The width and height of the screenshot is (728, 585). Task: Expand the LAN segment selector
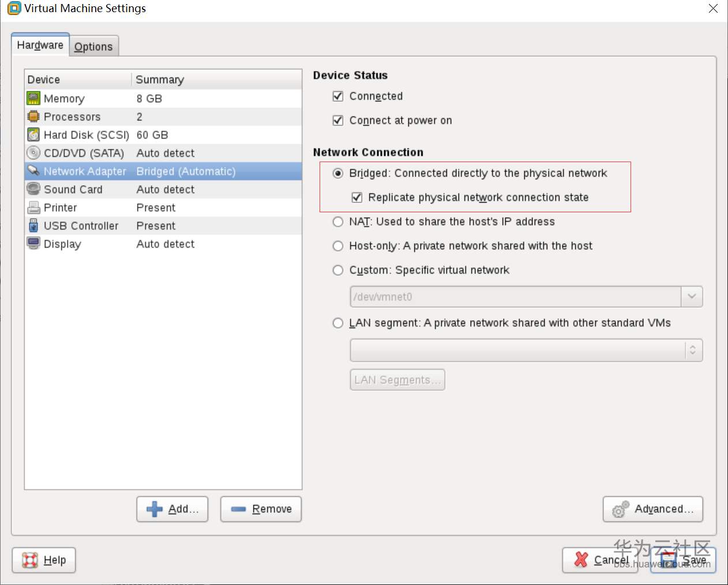tap(693, 350)
